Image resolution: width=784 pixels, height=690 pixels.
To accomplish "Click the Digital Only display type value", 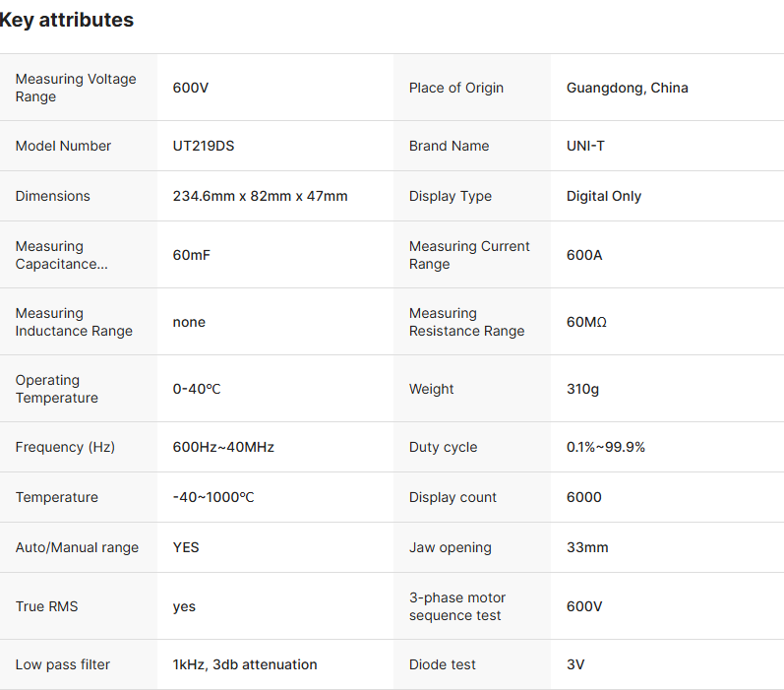I will coord(603,196).
